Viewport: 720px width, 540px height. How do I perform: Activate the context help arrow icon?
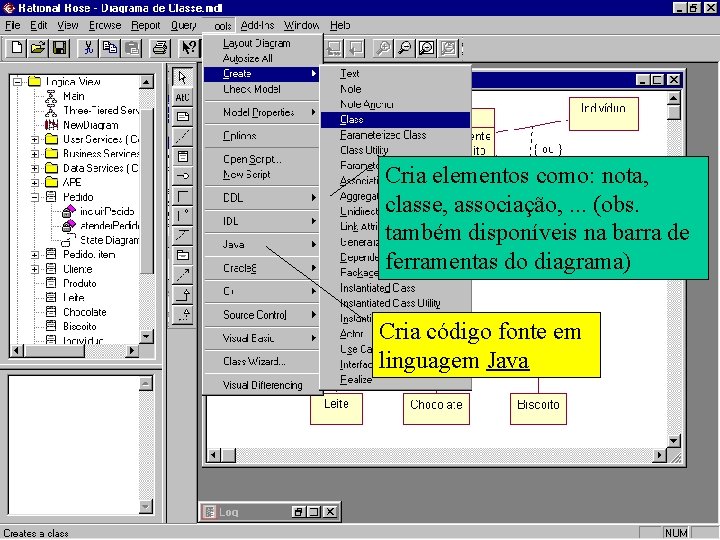tap(188, 48)
